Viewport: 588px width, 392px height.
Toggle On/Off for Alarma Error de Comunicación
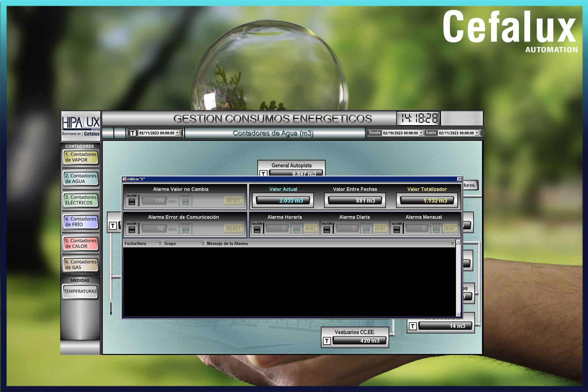(x=132, y=230)
